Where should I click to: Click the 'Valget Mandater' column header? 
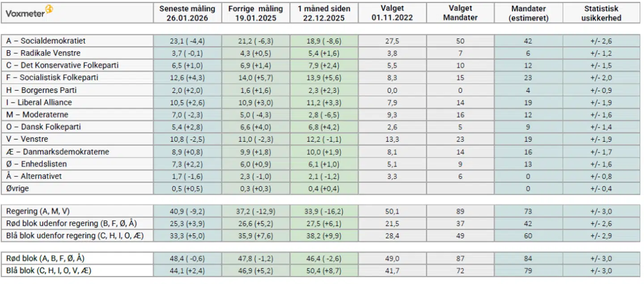tap(460, 13)
